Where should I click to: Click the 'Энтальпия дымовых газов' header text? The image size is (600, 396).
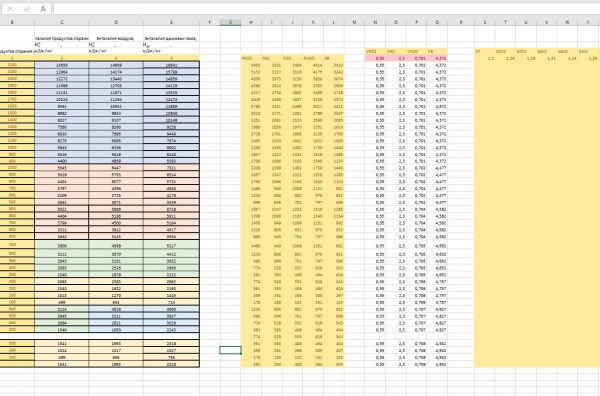pos(171,39)
